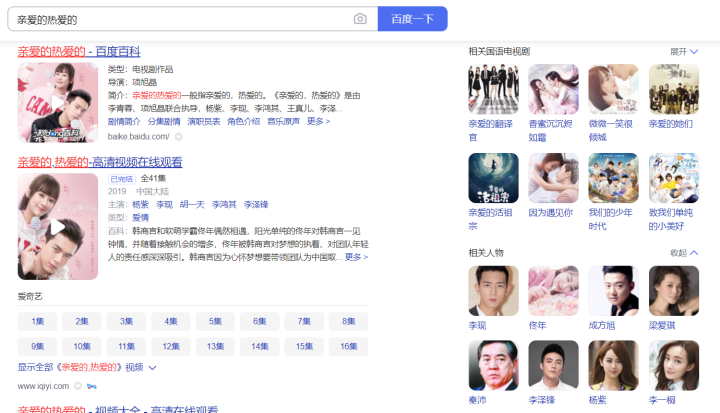Open 李一桐 person photo

tap(674, 365)
